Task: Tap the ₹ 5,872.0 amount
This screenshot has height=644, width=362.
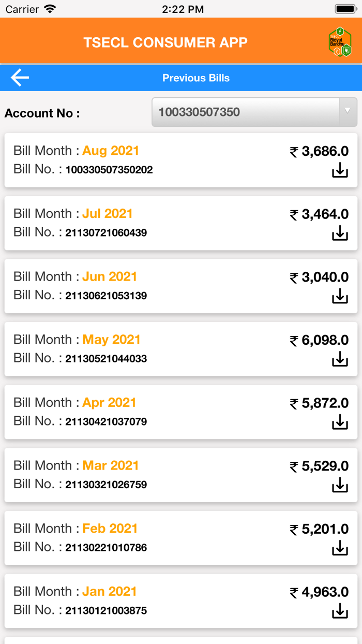Action: (x=319, y=403)
